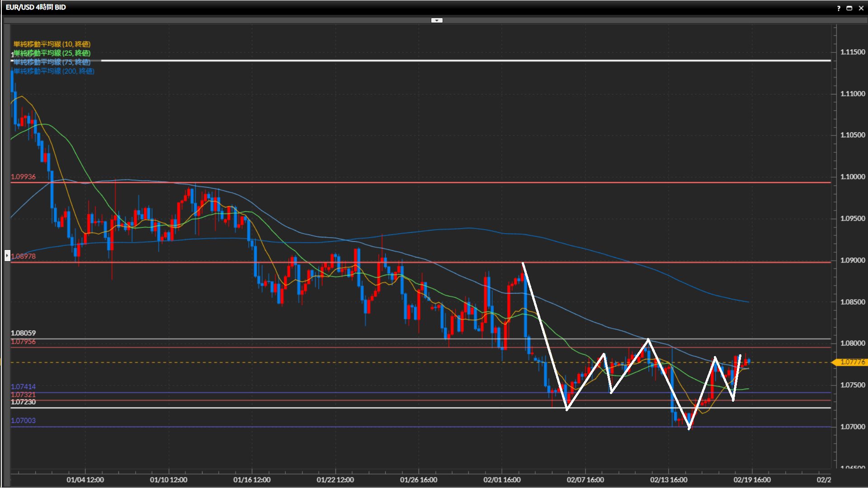Image resolution: width=868 pixels, height=488 pixels.
Task: Click the 1.07414 purple line label
Action: (x=23, y=386)
